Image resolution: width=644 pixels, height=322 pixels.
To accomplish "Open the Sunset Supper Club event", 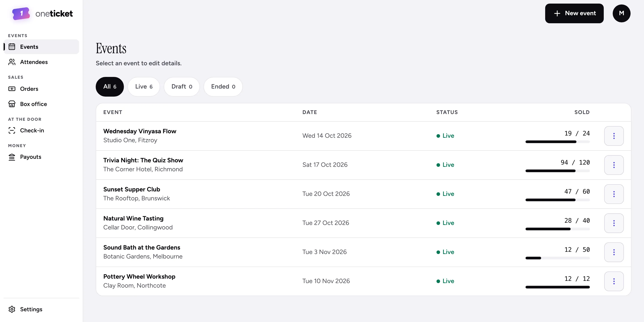I will click(132, 189).
